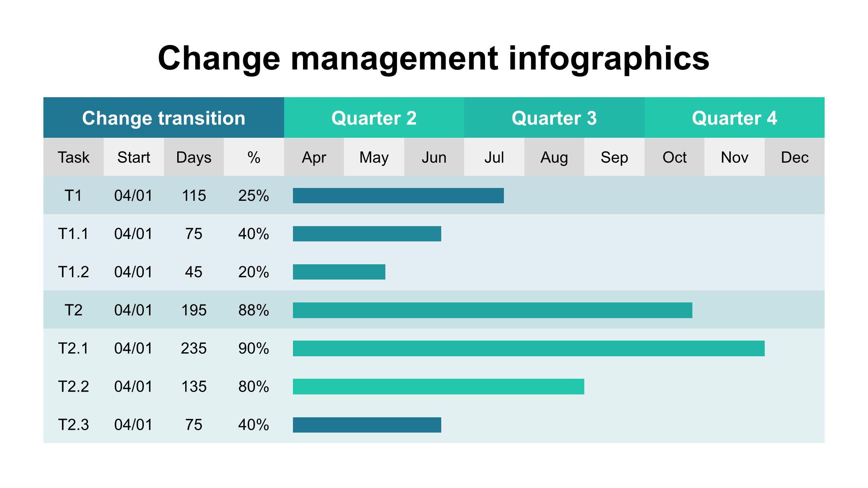This screenshot has width=868, height=488.
Task: Select the Change transition header cell
Action: (164, 118)
